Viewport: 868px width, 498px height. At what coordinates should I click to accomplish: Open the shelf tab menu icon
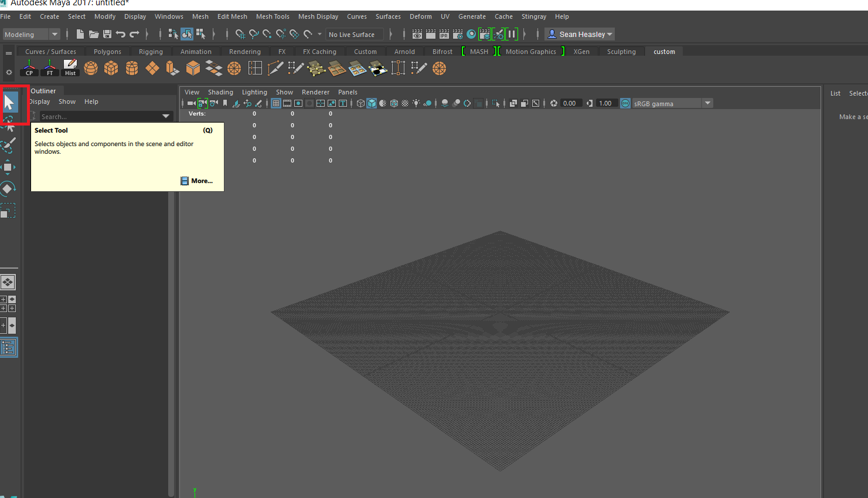pos(9,53)
